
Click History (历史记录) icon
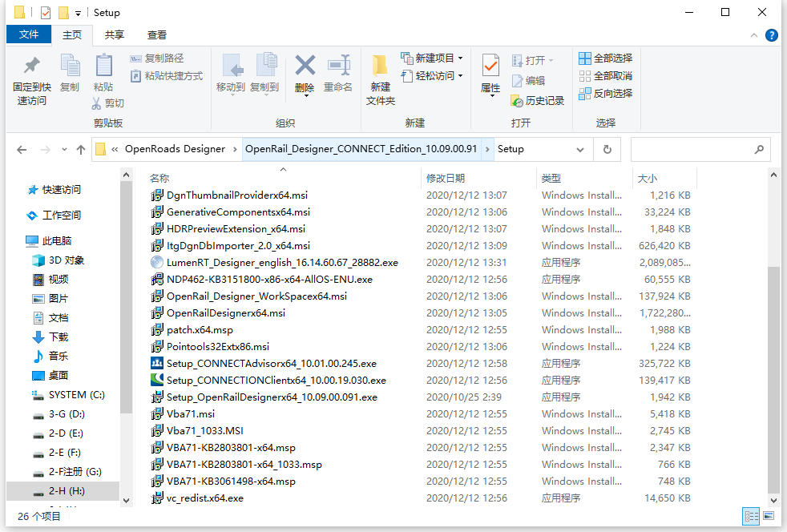(517, 101)
